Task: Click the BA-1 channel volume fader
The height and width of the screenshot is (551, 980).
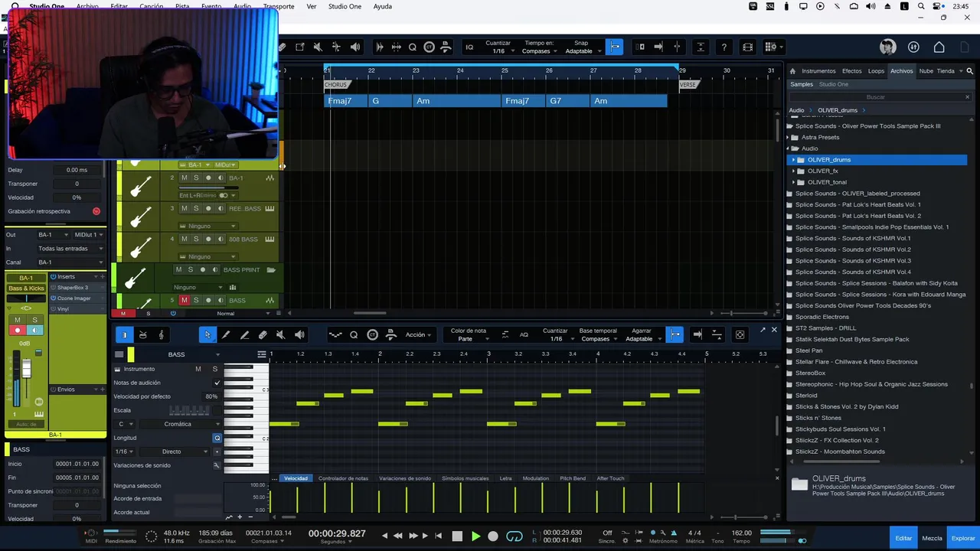Action: 26,370
